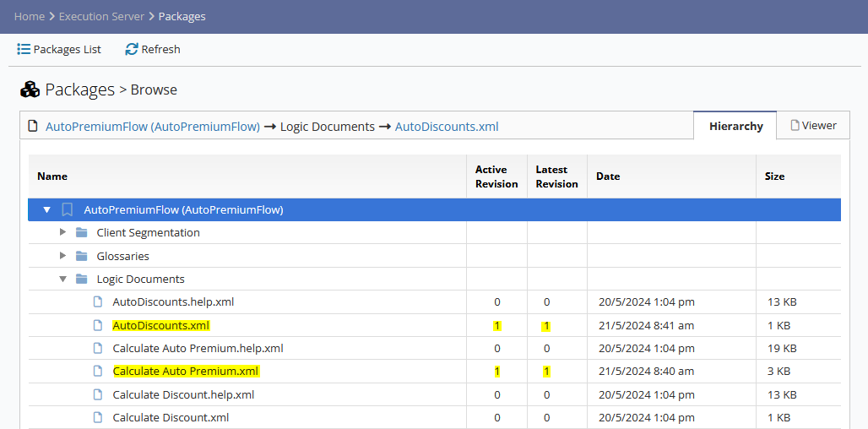Click the file icon of Calculate Auto Premium.xml
This screenshot has height=429, width=868.
tap(98, 371)
